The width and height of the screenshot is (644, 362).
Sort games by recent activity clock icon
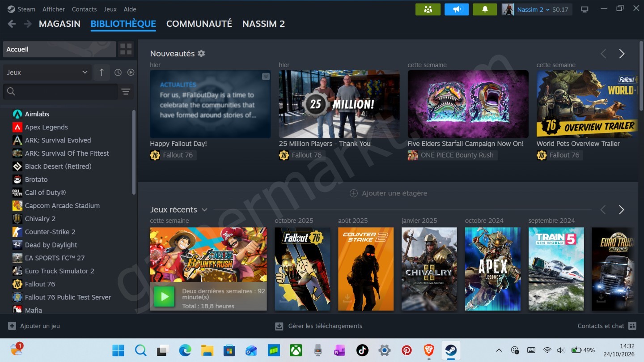(x=118, y=72)
